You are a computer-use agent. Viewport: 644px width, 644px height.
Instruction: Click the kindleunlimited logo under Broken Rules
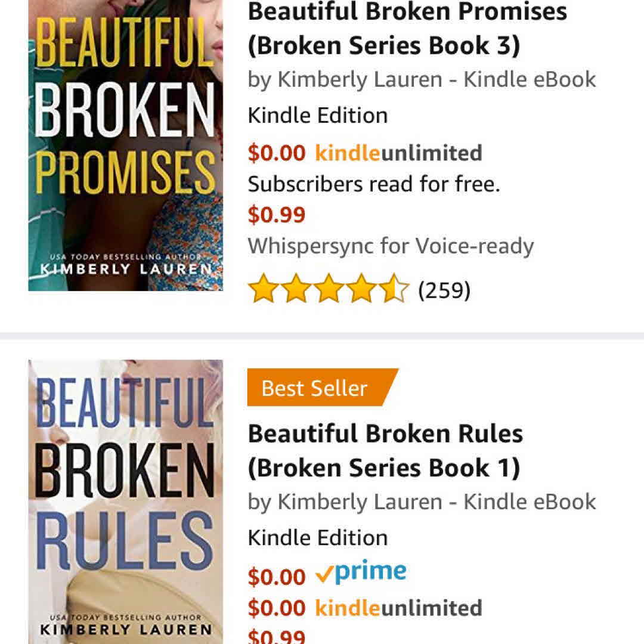click(x=398, y=608)
